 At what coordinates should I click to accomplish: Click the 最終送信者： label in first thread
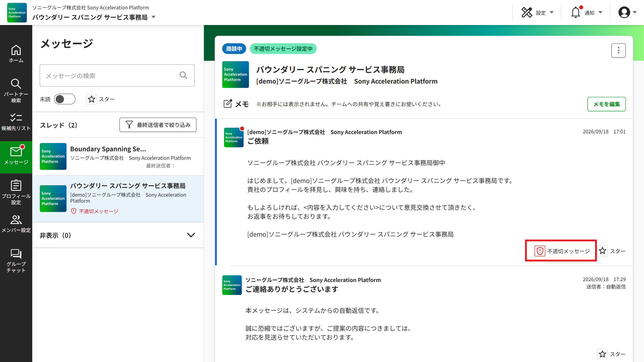(x=161, y=166)
